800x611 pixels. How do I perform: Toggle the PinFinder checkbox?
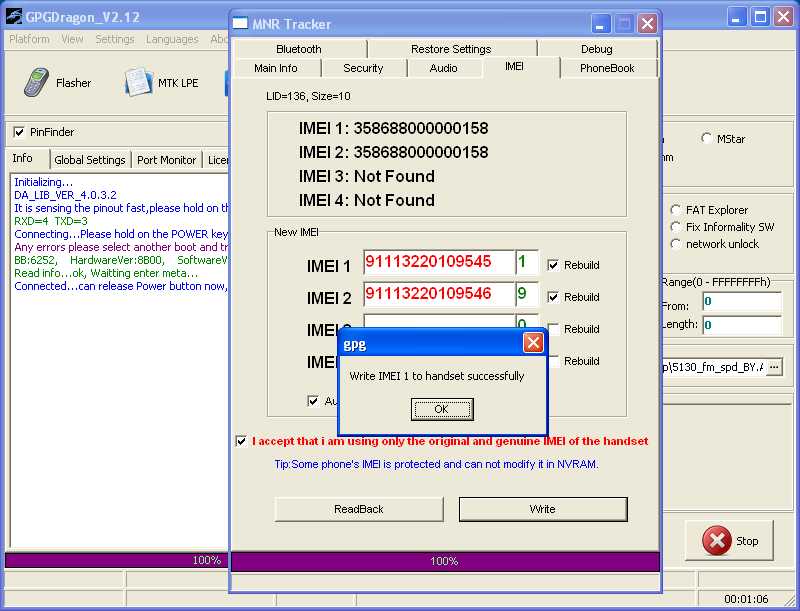(x=19, y=132)
